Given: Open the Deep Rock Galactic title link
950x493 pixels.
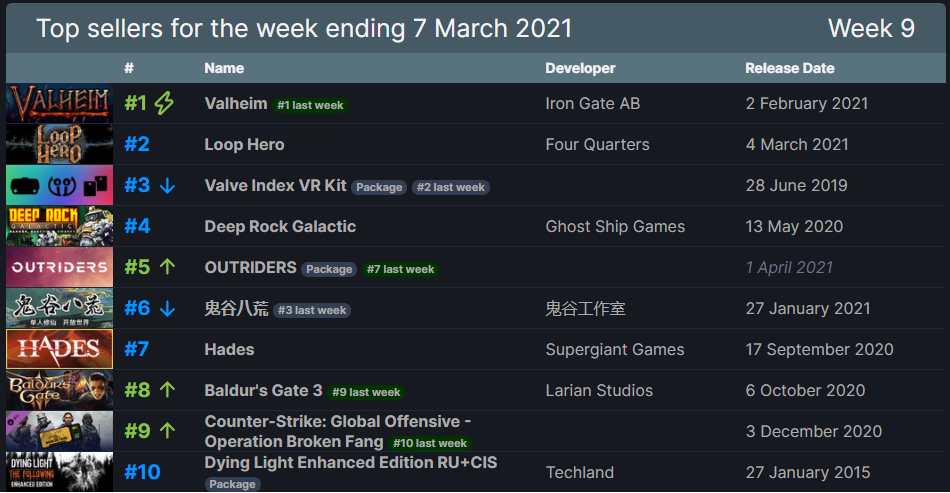Looking at the screenshot, I should pyautogui.click(x=280, y=227).
